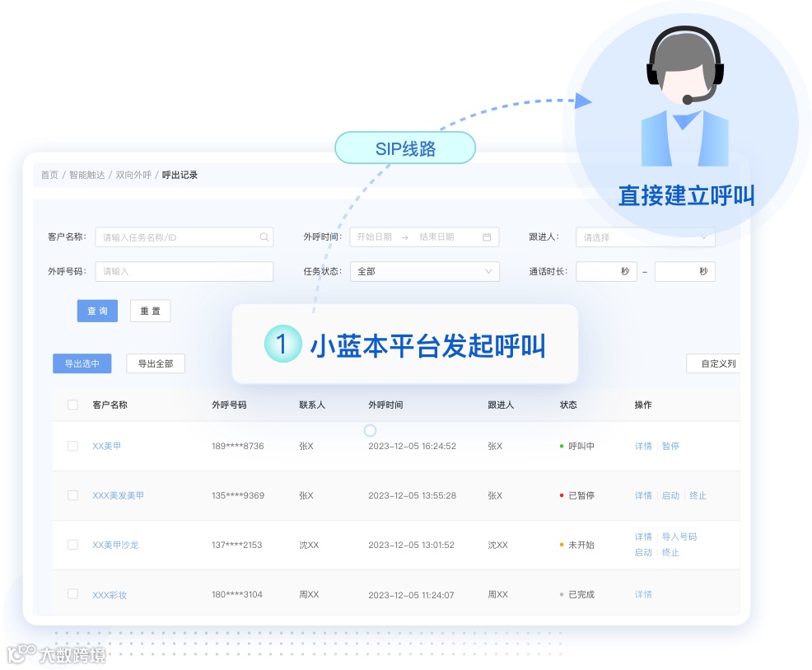Click 启动 in the XX美甲沙龙 row
812x670 pixels.
click(x=643, y=552)
